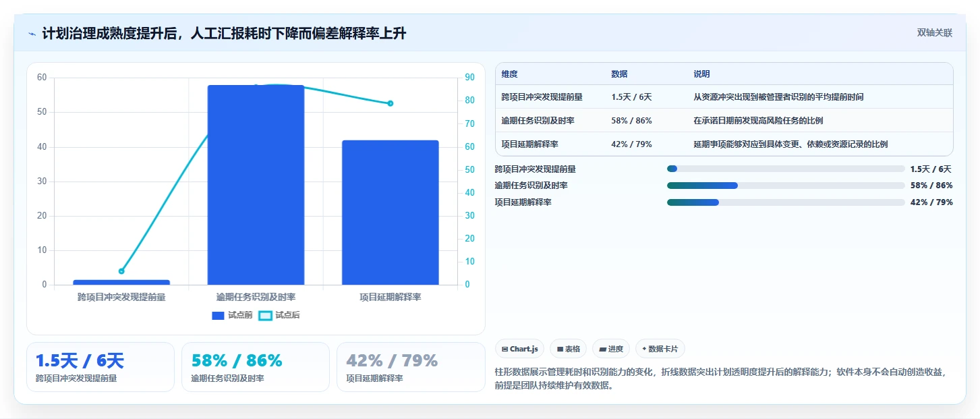
Task: Select the 表格 tag
Action: (569, 349)
